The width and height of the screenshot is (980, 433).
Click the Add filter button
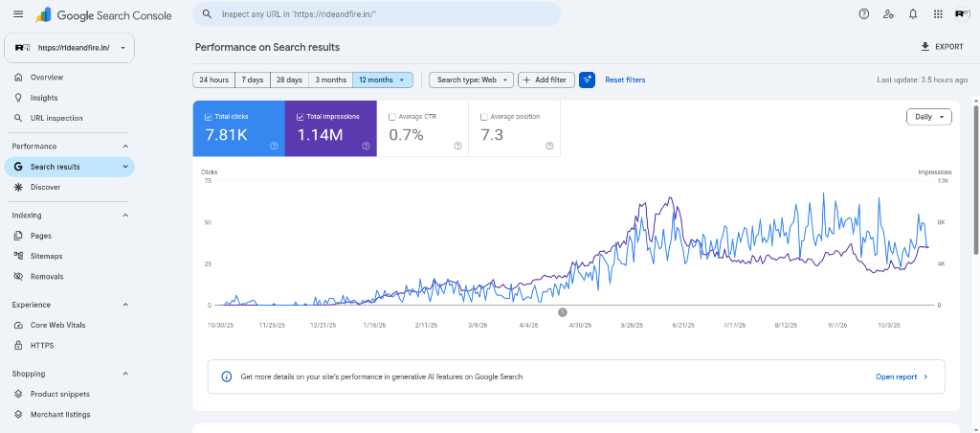(x=546, y=80)
